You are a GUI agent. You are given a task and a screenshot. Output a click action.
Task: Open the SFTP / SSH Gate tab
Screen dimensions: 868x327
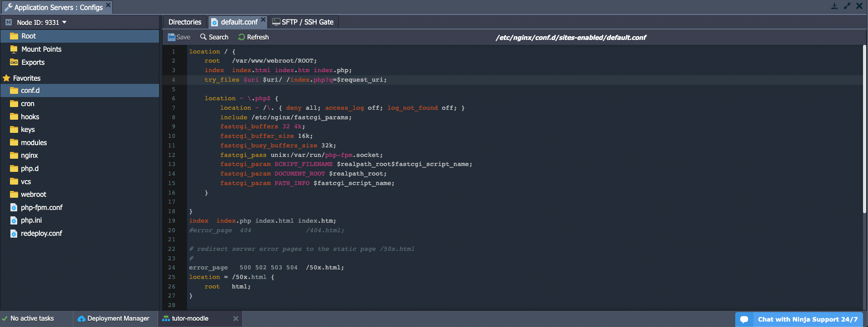pyautogui.click(x=304, y=22)
